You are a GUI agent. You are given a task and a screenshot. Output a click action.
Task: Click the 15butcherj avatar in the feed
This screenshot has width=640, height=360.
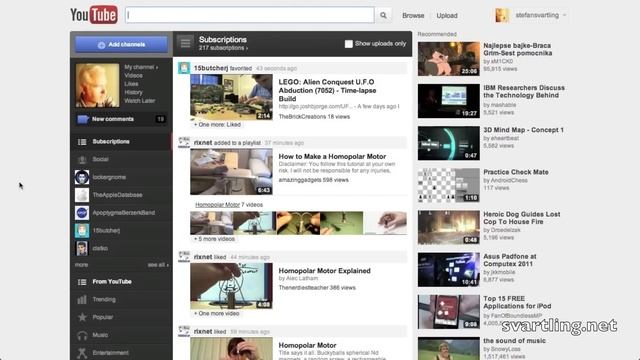pos(184,68)
